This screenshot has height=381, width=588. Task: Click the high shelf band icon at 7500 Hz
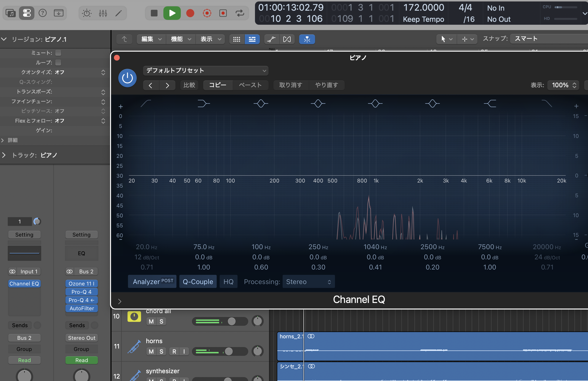pos(490,103)
